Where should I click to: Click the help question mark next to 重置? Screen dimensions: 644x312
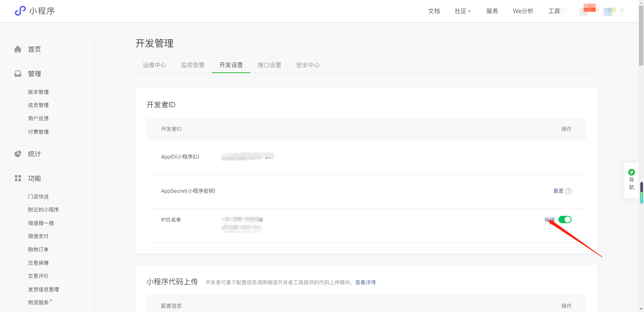pos(568,191)
